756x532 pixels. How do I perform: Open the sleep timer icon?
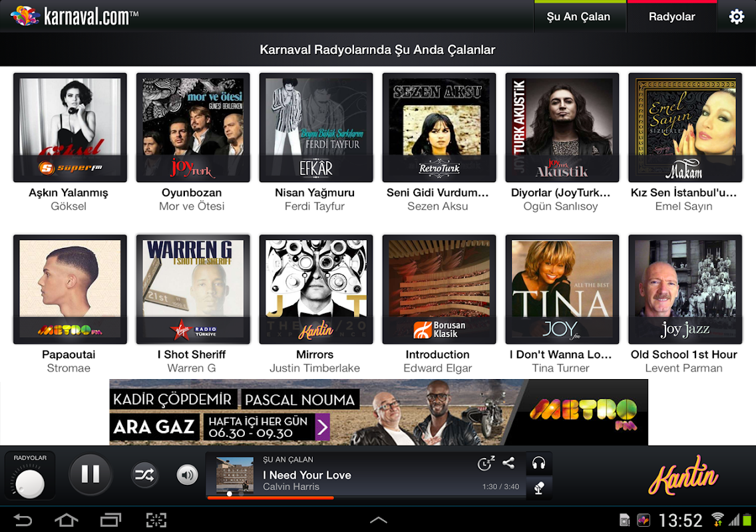pos(486,463)
